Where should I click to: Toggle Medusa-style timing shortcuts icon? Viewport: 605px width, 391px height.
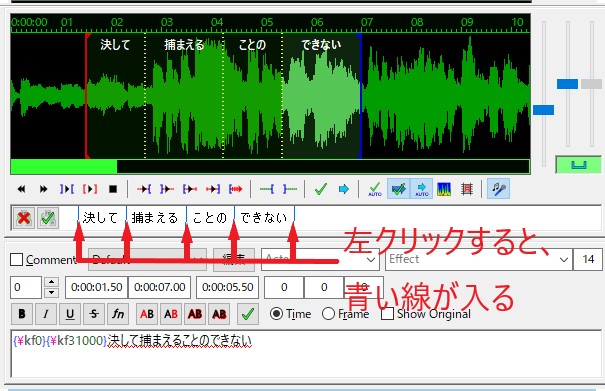pos(466,189)
